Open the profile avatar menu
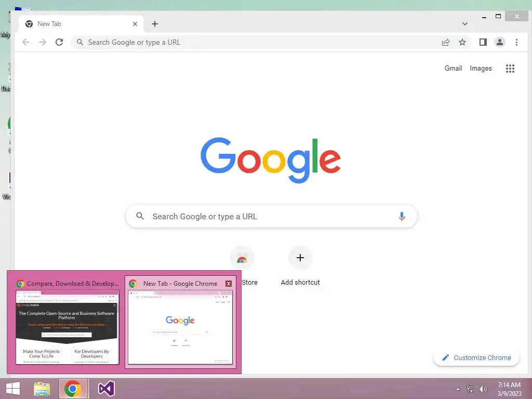This screenshot has width=532, height=399. (x=499, y=42)
